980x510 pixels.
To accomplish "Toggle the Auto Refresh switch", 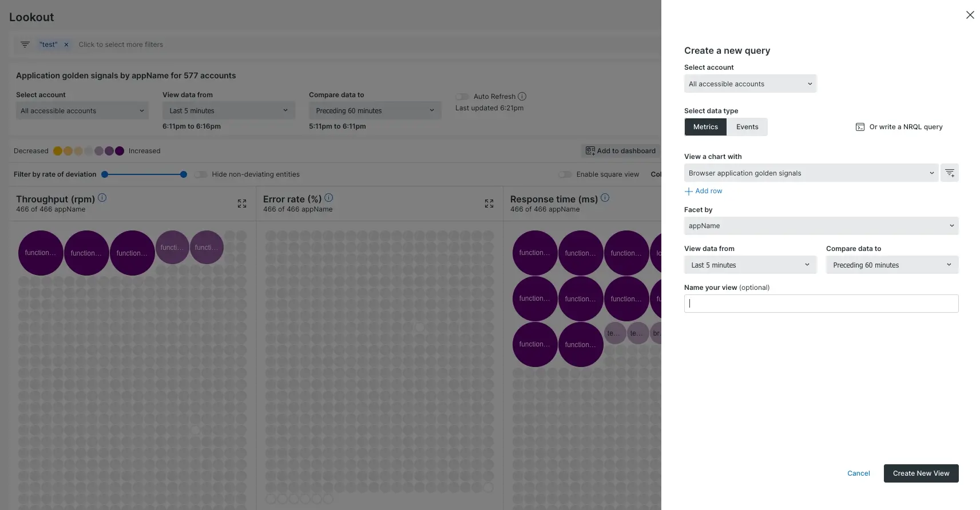I will (462, 97).
